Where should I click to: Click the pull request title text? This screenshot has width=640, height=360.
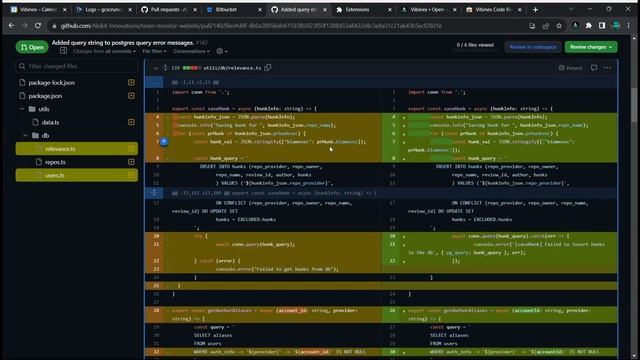(x=123, y=42)
